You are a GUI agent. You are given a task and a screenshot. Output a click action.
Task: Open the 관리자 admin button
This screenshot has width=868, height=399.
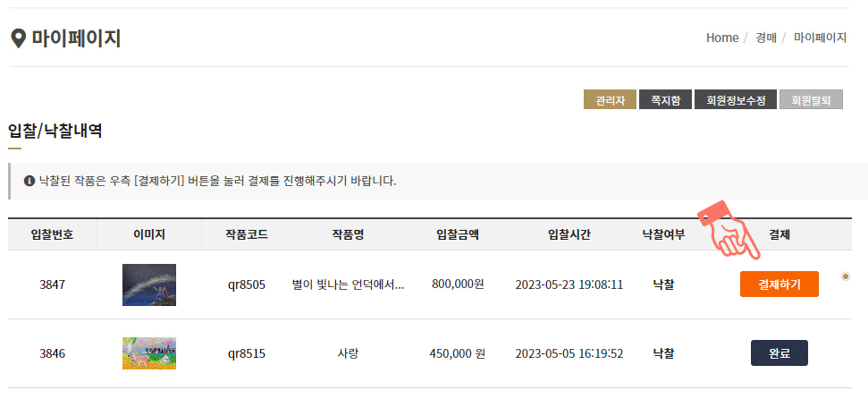(610, 99)
